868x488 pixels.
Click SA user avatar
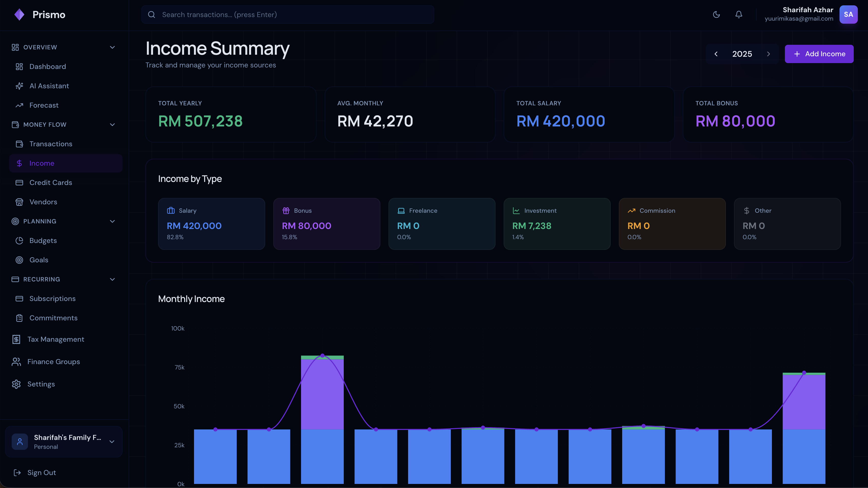[848, 15]
